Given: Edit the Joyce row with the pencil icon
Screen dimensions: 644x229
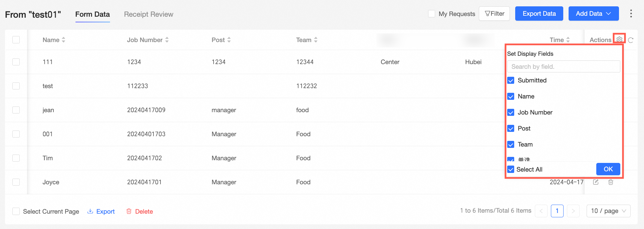Looking at the screenshot, I should (x=596, y=182).
